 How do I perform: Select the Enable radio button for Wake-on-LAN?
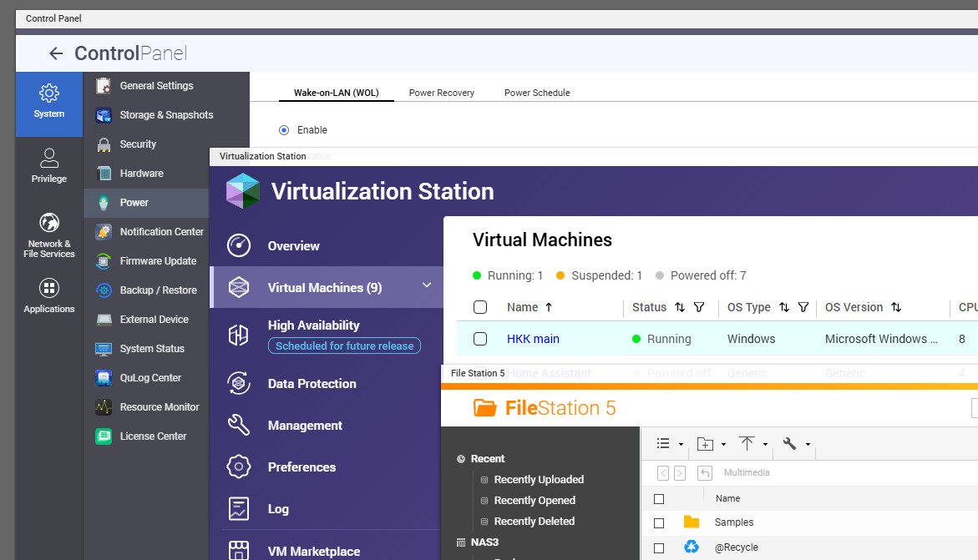click(x=284, y=130)
